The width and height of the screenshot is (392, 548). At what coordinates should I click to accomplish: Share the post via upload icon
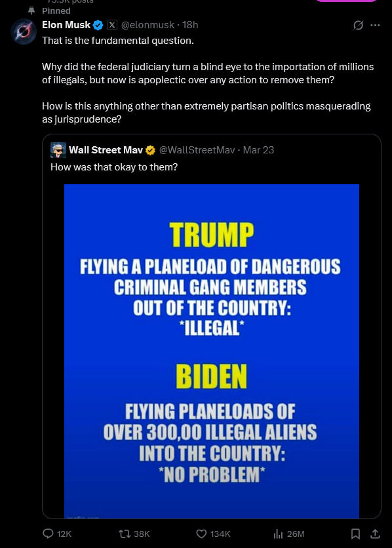pos(375,534)
